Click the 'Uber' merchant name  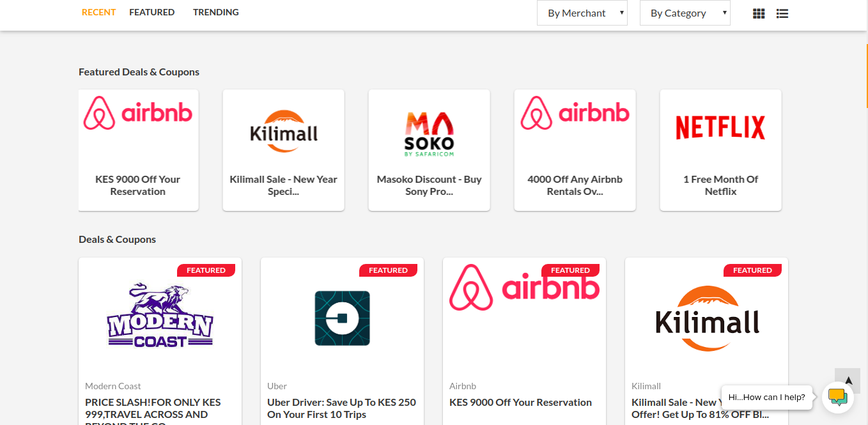pos(277,386)
